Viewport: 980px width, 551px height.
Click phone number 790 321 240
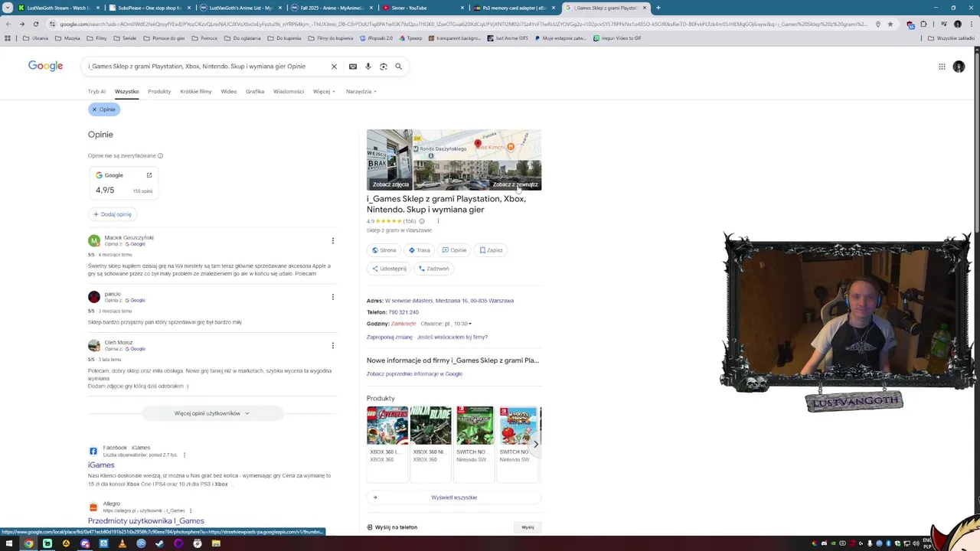403,312
